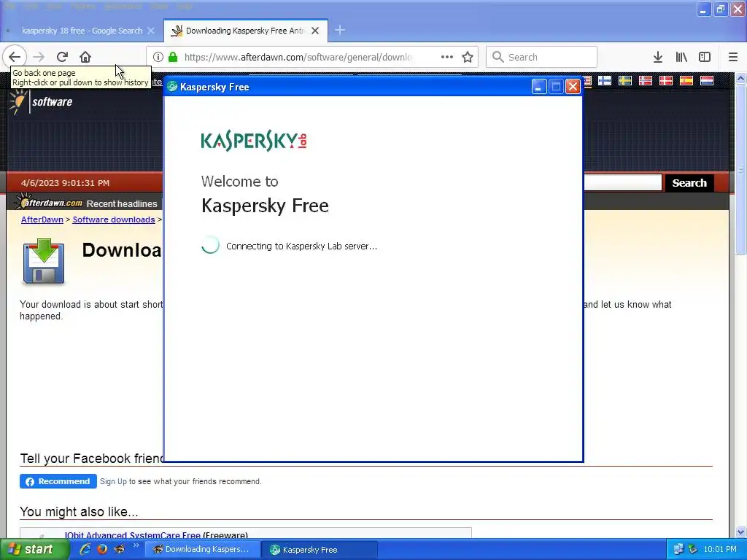Select the Danish flag language
747x560 pixels.
pos(666,80)
